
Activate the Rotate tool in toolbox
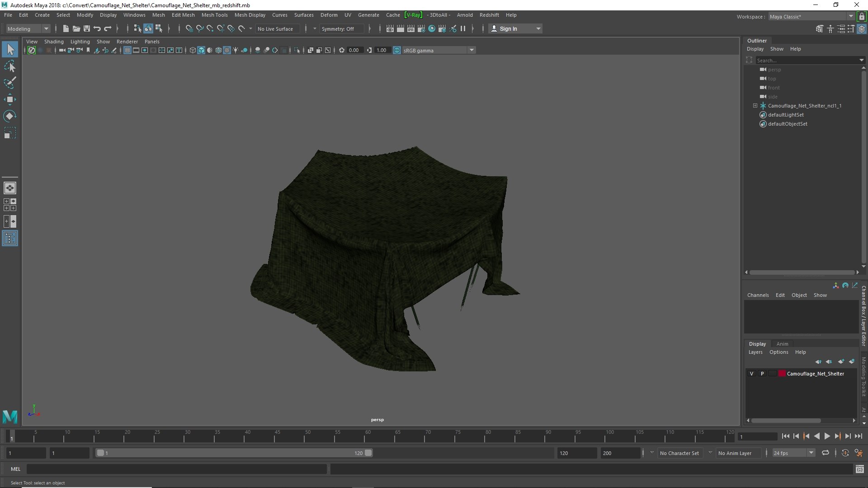pos(10,116)
